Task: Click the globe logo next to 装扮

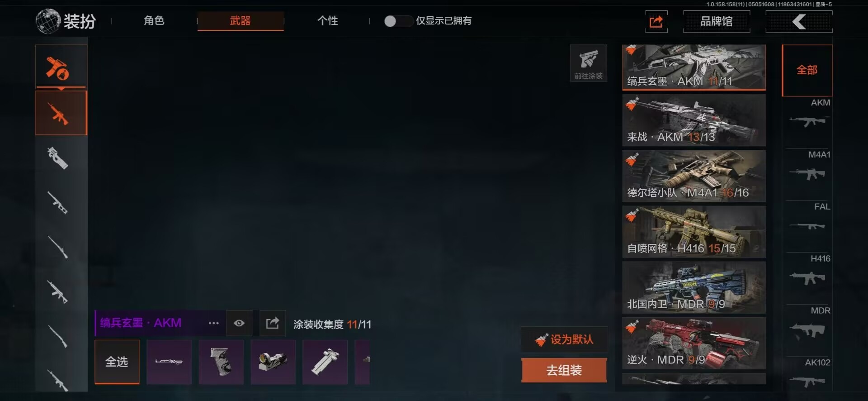Action: point(47,21)
